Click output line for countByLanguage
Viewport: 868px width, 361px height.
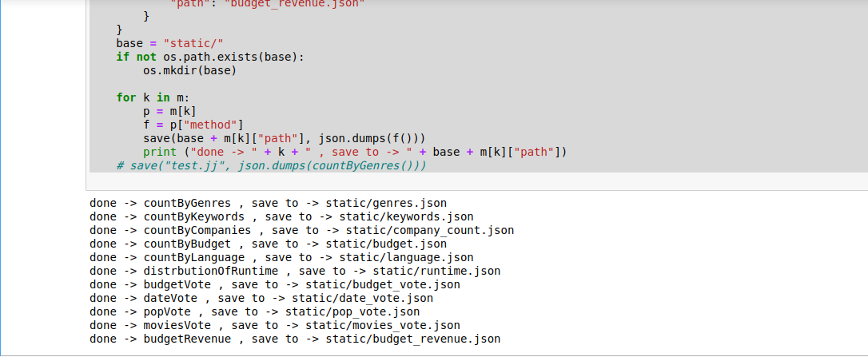(x=281, y=258)
